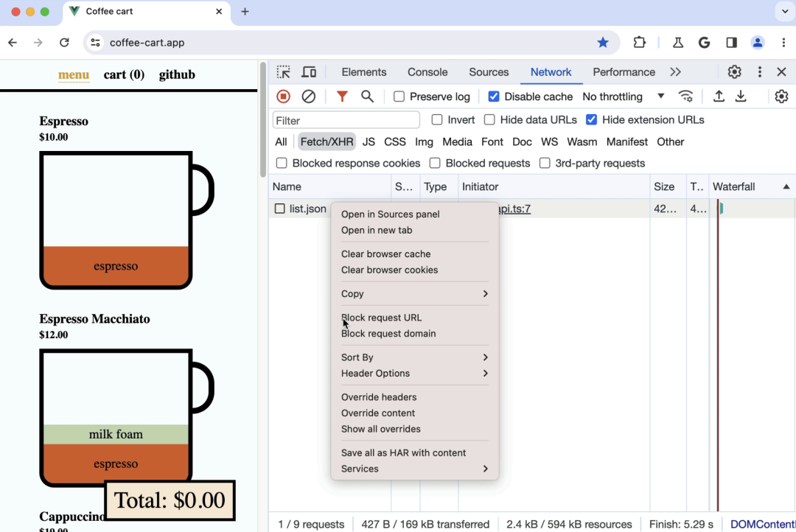Screen dimensions: 796x532
Task: Focus the network Filter text field
Action: point(346,120)
